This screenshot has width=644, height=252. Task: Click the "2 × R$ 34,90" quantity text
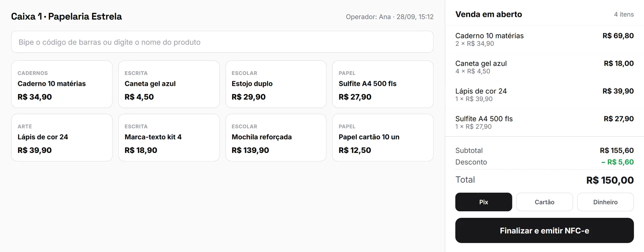475,43
